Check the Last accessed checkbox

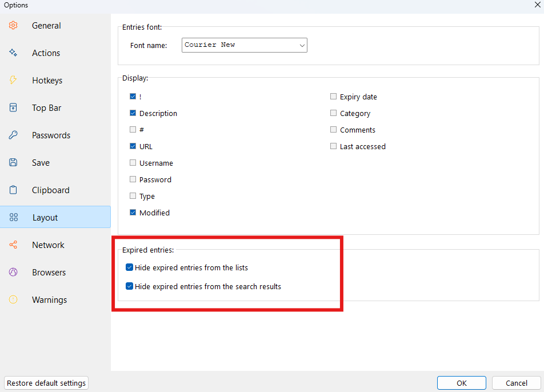tap(333, 146)
